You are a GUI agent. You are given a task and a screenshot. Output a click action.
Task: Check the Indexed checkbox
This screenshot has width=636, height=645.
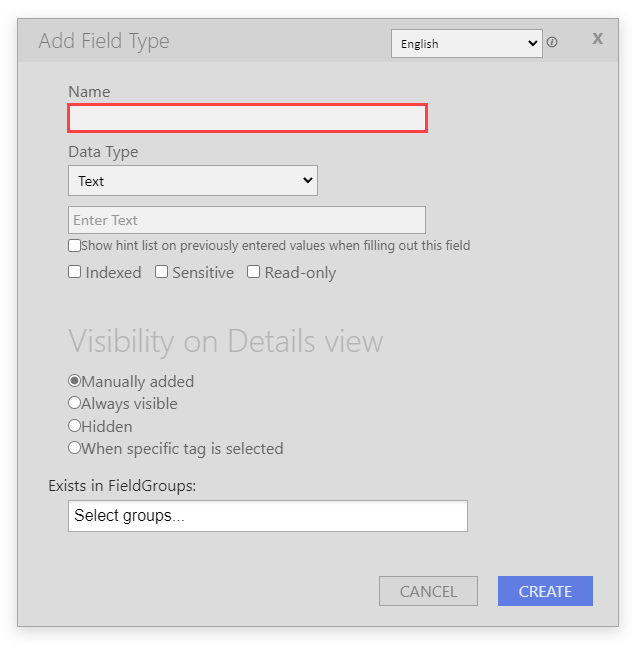tap(74, 272)
